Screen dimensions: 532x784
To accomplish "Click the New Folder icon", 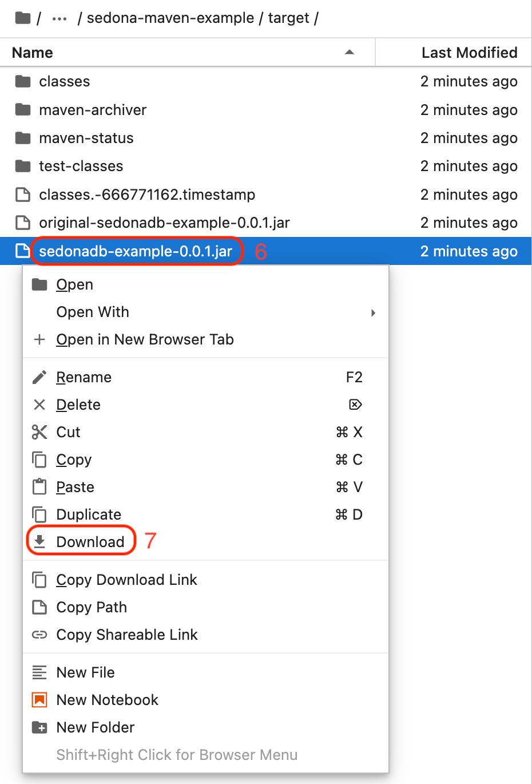I will [x=39, y=727].
